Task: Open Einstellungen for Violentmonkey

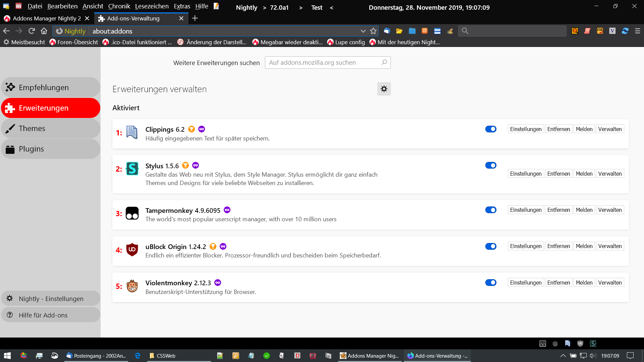Action: tap(526, 283)
